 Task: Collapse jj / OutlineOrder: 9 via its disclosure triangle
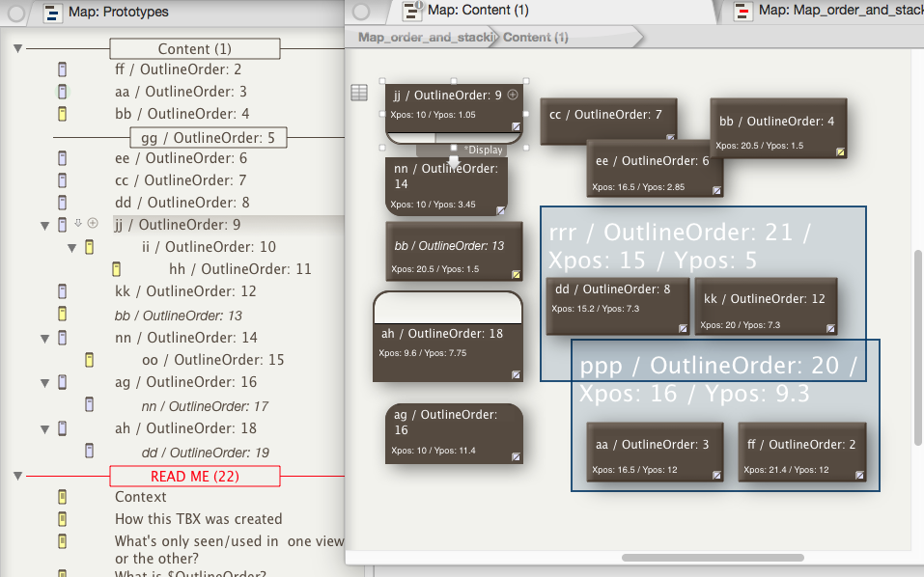(45, 224)
